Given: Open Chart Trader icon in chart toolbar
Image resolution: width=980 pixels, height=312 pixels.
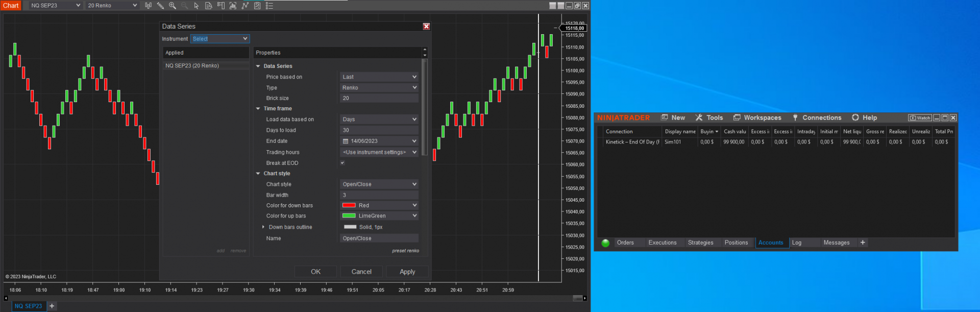Looking at the screenshot, I should pyautogui.click(x=221, y=6).
